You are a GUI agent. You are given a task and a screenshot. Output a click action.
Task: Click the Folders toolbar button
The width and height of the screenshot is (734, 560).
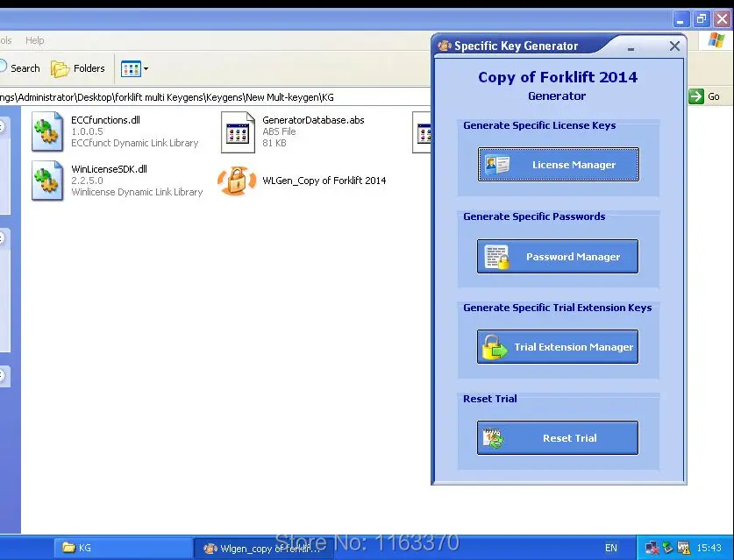(x=78, y=68)
